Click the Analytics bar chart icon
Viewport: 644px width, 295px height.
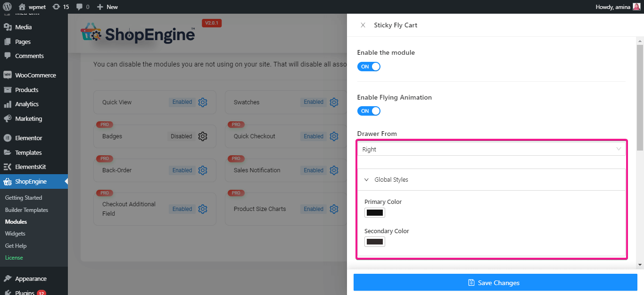click(x=8, y=104)
